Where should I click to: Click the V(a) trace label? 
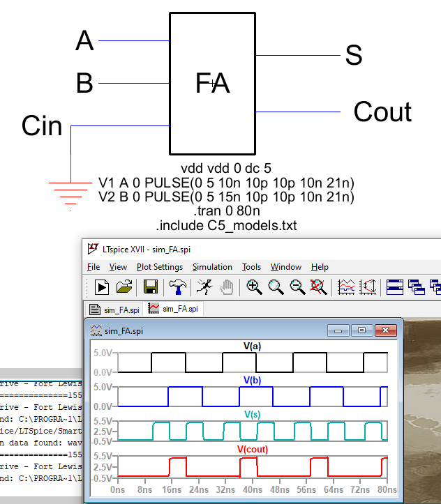(252, 346)
